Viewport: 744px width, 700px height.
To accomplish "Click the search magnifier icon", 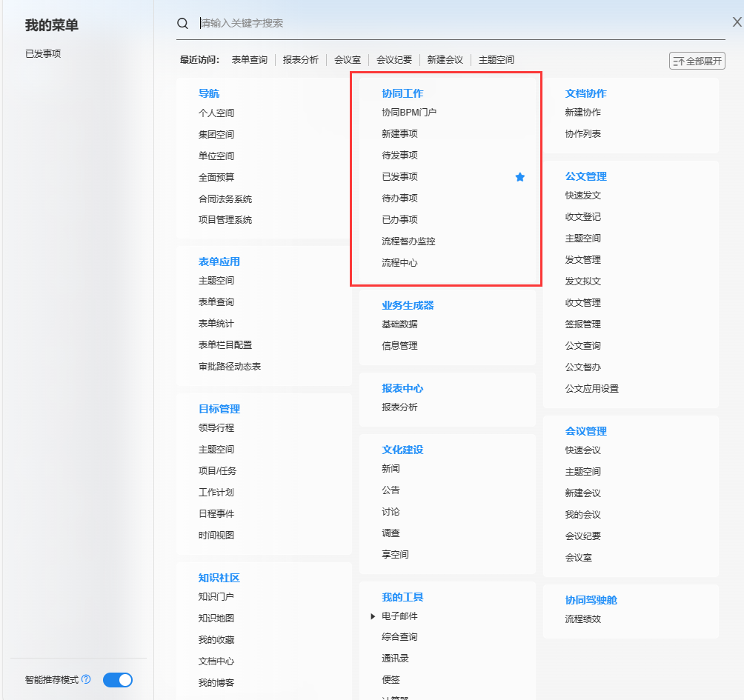I will point(182,24).
